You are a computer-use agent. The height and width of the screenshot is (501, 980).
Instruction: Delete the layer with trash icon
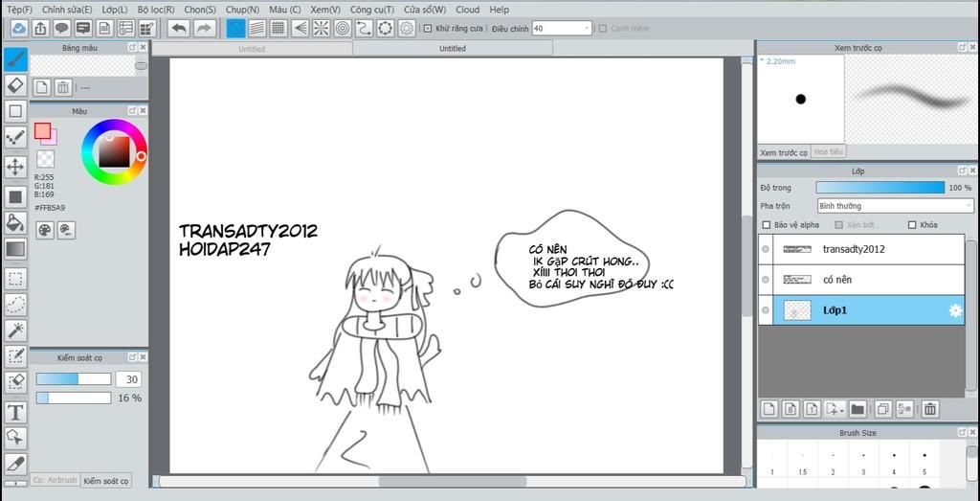pyautogui.click(x=930, y=409)
